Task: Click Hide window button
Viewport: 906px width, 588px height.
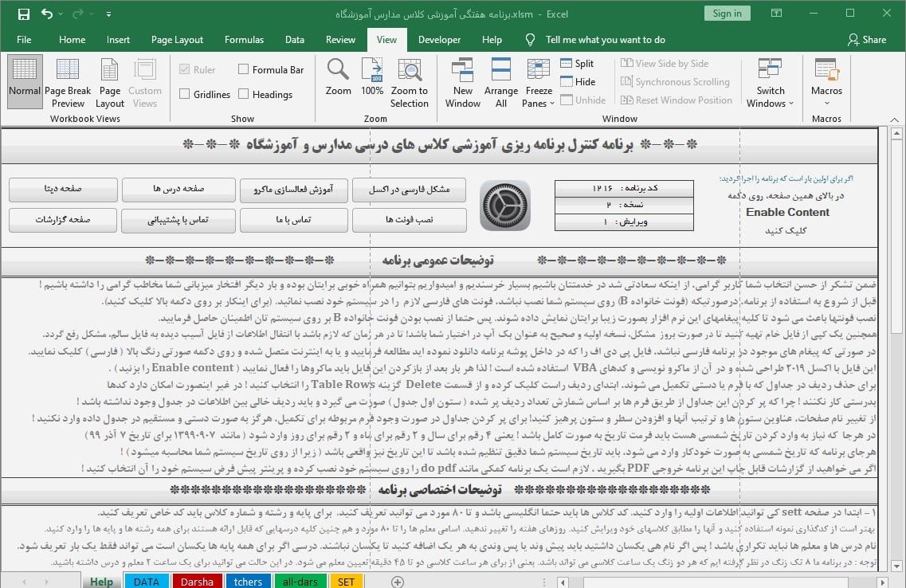Action: click(578, 82)
